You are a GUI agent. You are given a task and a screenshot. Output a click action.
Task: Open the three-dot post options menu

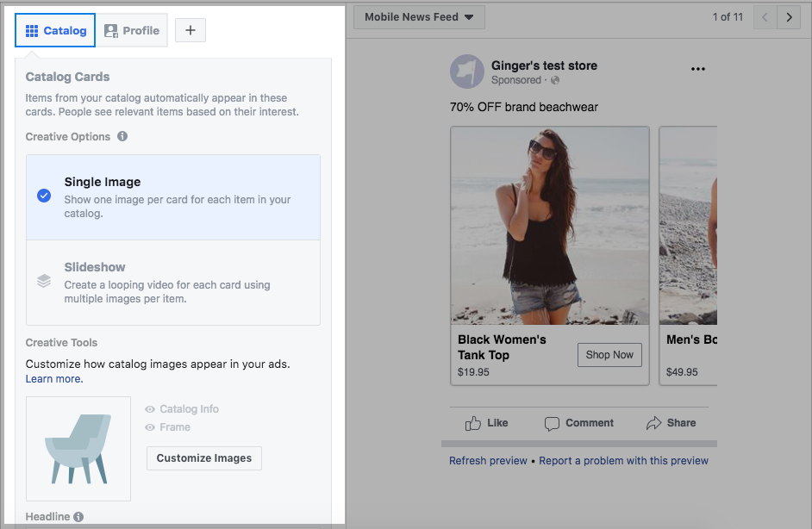coord(698,70)
